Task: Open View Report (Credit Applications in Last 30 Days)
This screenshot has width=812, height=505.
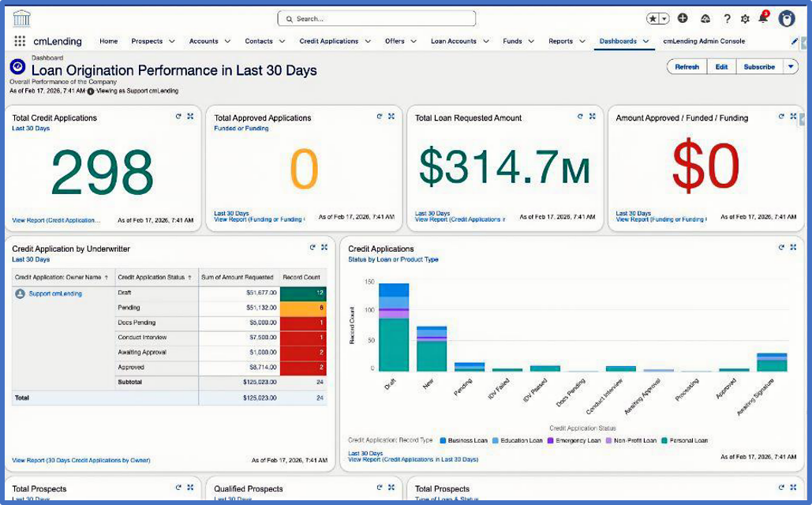Action: click(413, 459)
